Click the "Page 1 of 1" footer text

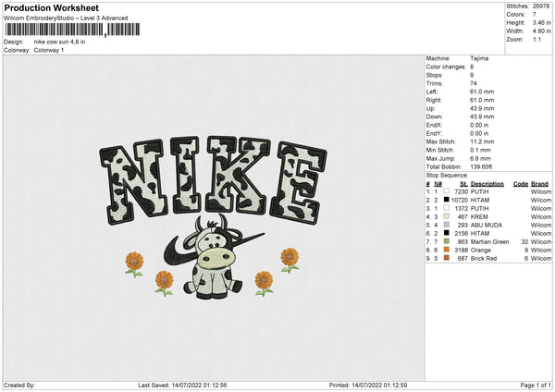point(536,385)
